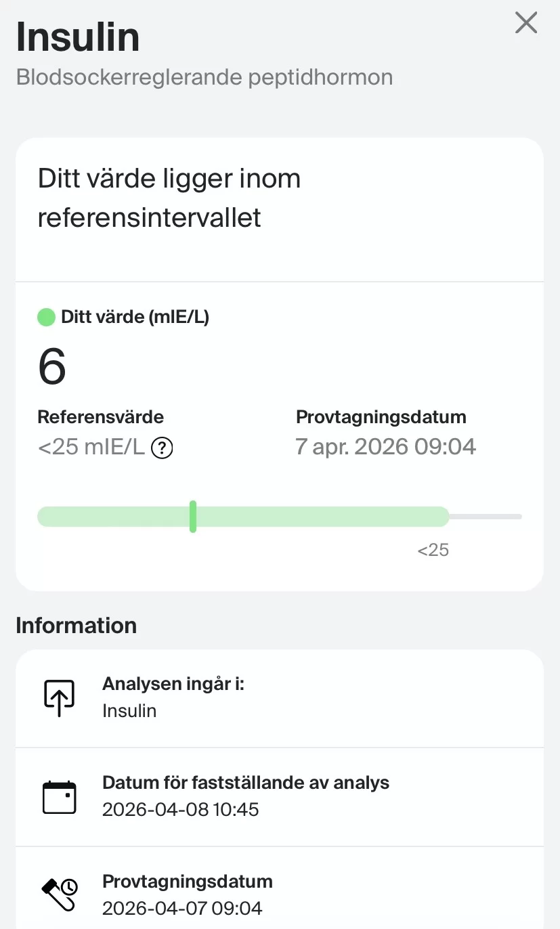Click the upload box icon beside Analysen ingår i
560x929 pixels.
coord(60,698)
